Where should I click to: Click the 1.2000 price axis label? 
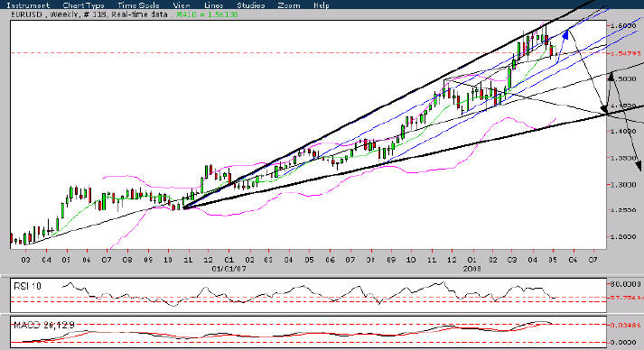coord(624,237)
